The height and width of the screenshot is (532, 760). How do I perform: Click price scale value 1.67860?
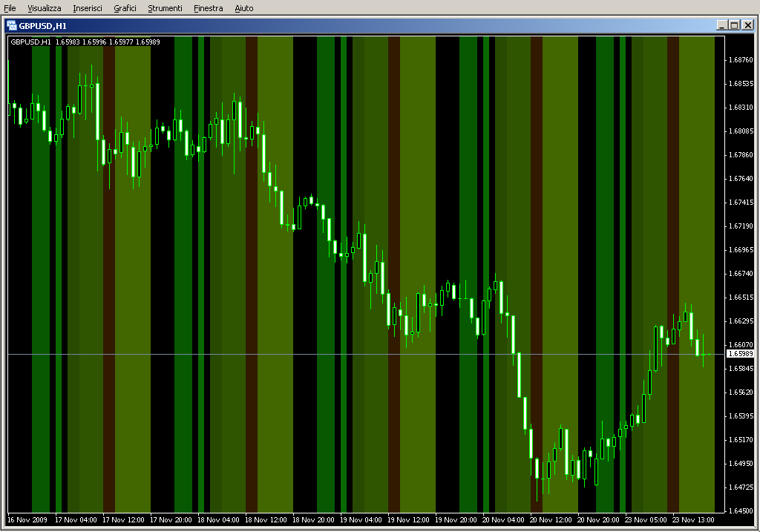(x=741, y=155)
